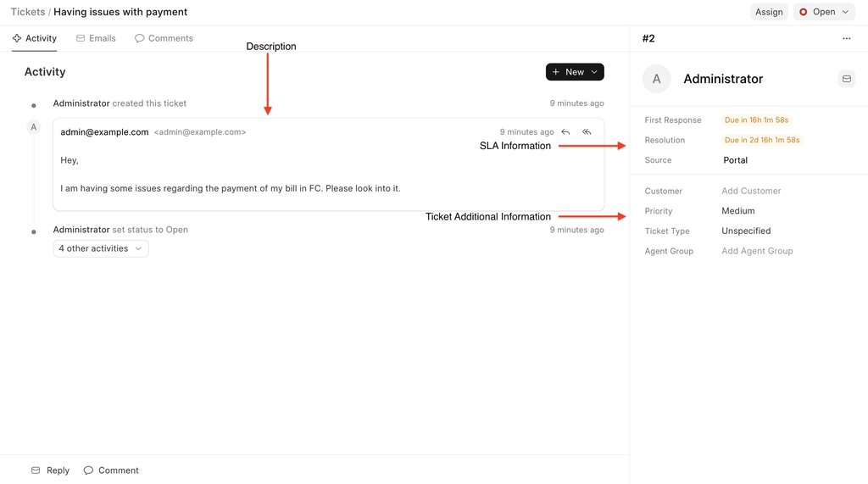This screenshot has height=484, width=868.
Task: Click the Assign button
Action: click(769, 12)
